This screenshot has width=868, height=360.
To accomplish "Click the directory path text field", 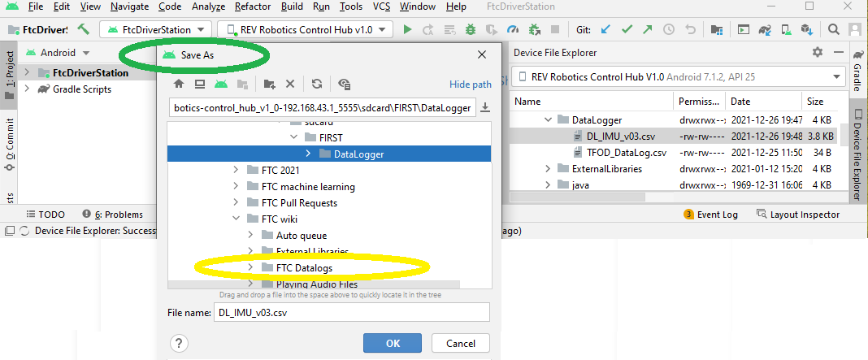I will point(323,108).
